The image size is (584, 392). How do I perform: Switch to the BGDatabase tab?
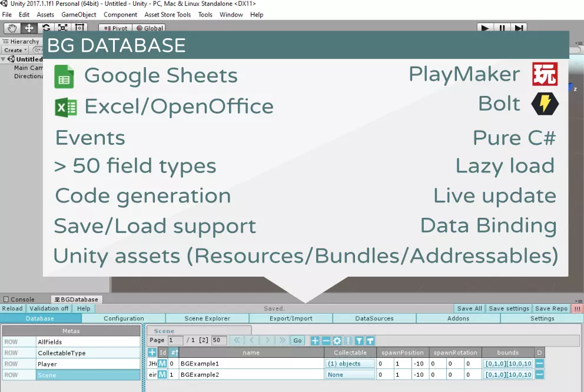(77, 300)
